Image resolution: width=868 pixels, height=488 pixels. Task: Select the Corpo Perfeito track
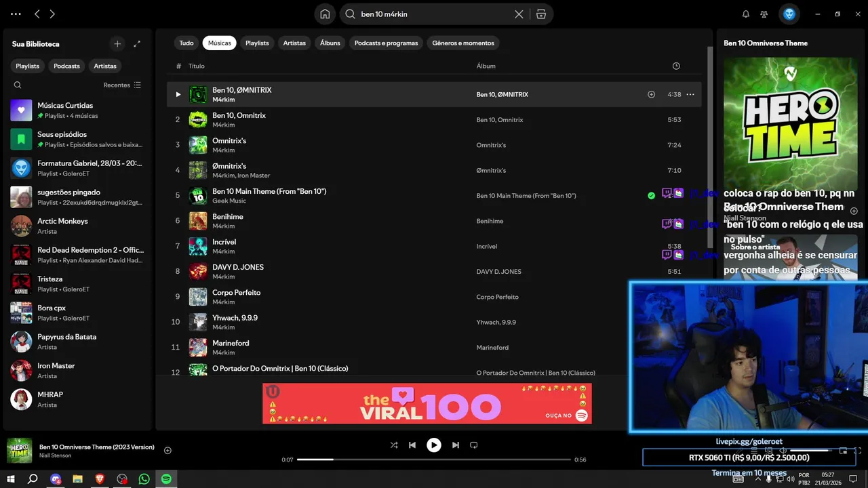click(434, 297)
